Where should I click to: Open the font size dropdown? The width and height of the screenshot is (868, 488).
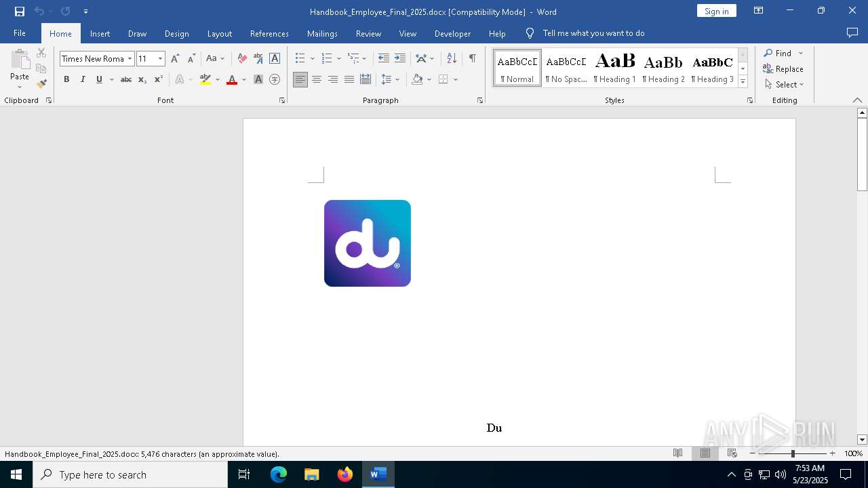pyautogui.click(x=160, y=58)
